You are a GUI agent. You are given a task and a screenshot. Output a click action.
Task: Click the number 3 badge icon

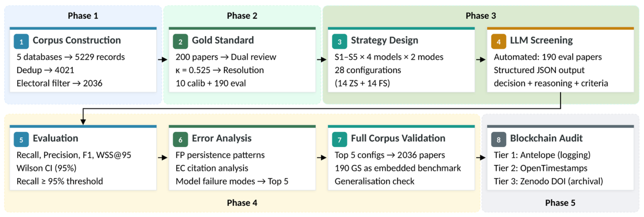[x=340, y=41]
